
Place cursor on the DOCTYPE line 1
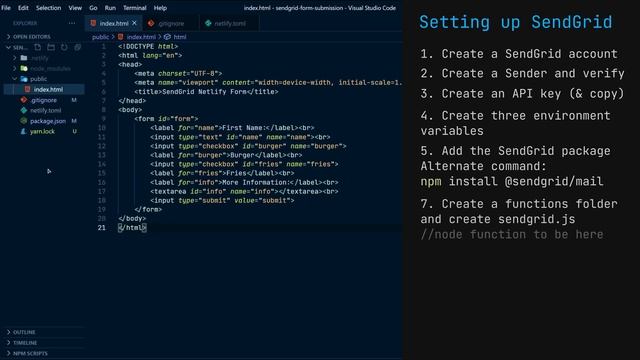click(148, 47)
